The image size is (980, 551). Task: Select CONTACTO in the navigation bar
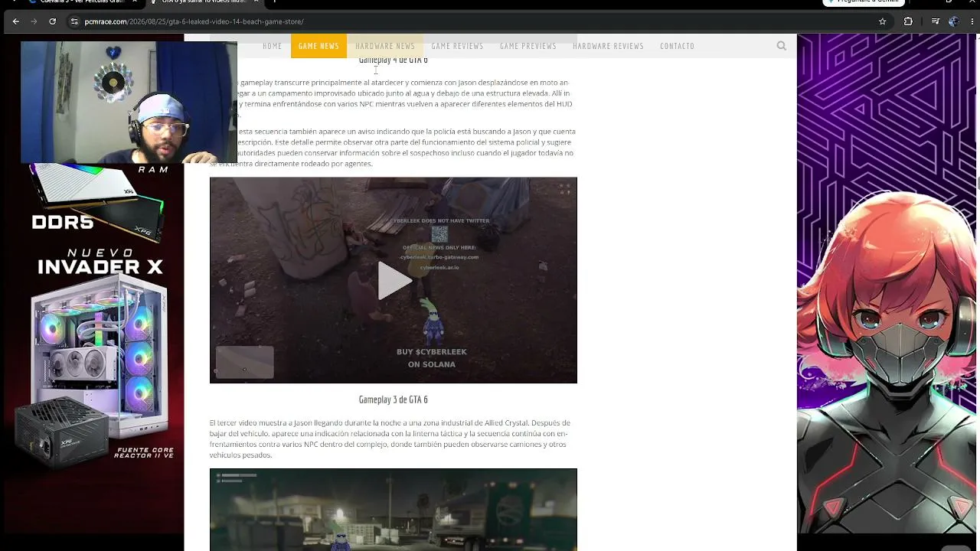coord(678,46)
